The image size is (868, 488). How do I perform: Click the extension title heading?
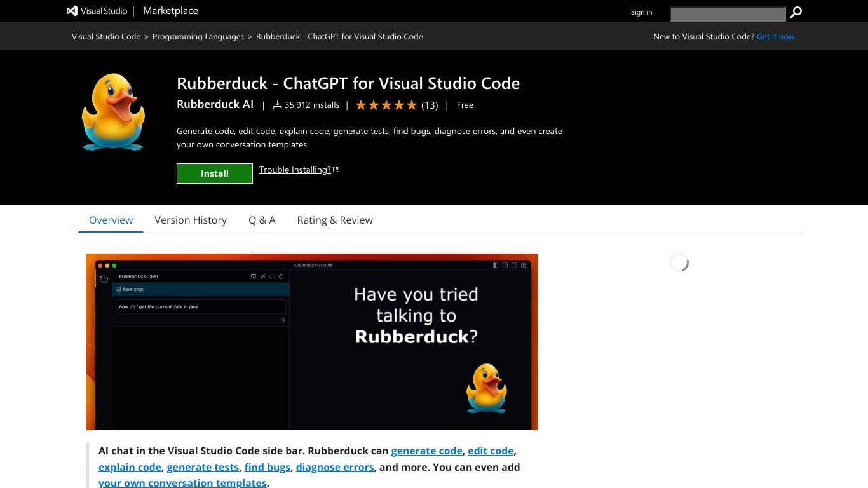click(348, 83)
